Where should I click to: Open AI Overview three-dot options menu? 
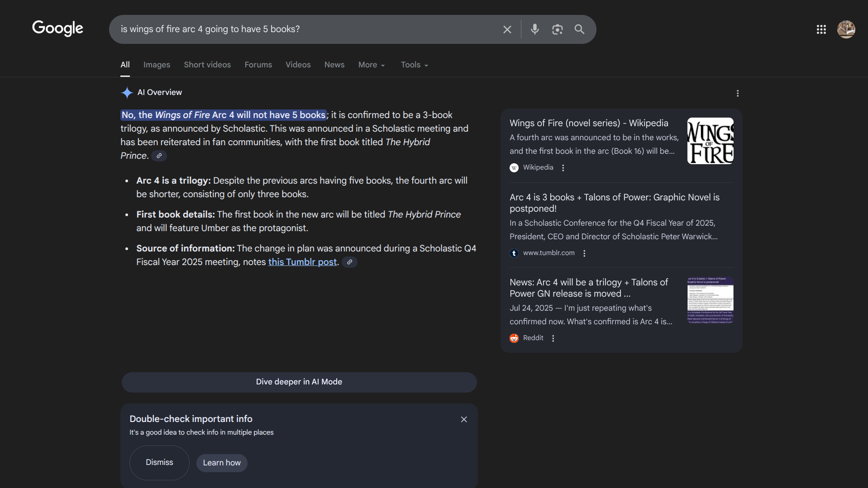pyautogui.click(x=737, y=93)
